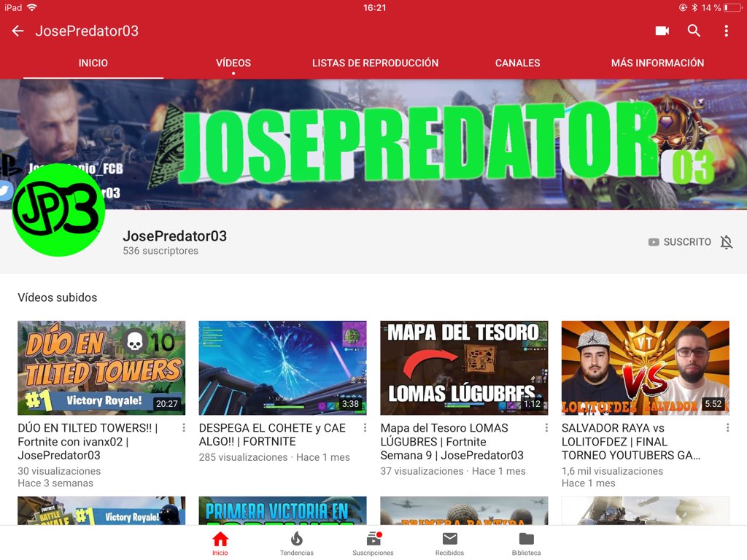Open the search magnifier icon
747x560 pixels.
point(694,31)
